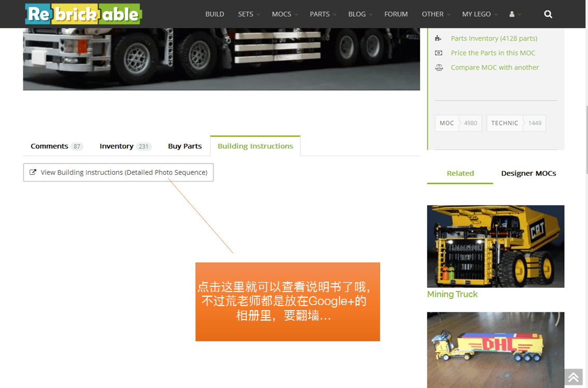Open Compare MOC with another link
The image size is (588, 388).
[495, 67]
